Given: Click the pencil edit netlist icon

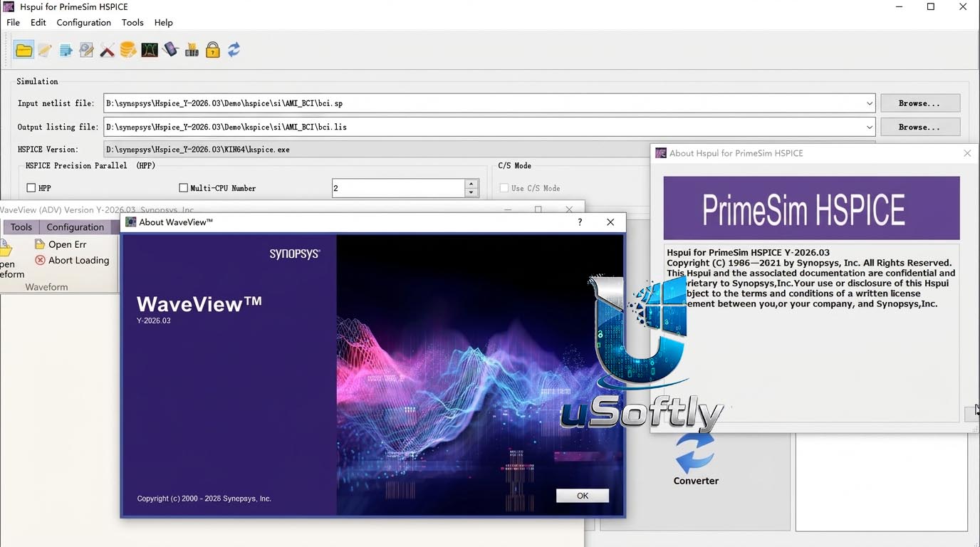Looking at the screenshot, I should click(45, 50).
